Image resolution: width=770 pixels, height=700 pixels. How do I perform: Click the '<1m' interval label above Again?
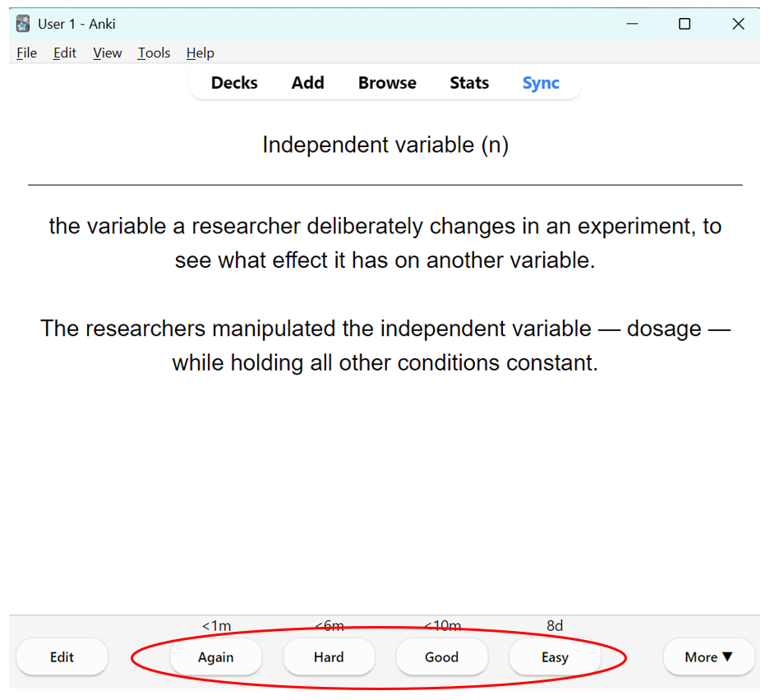click(216, 626)
